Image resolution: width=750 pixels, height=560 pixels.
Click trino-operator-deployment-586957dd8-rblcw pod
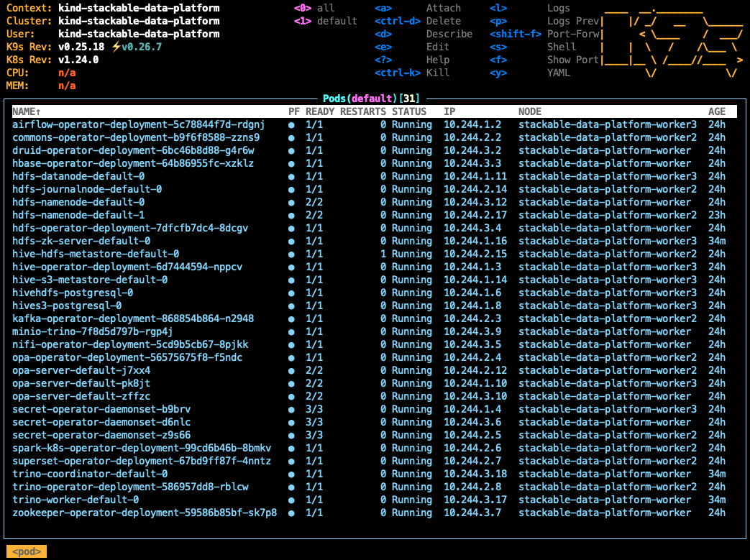coord(374,486)
